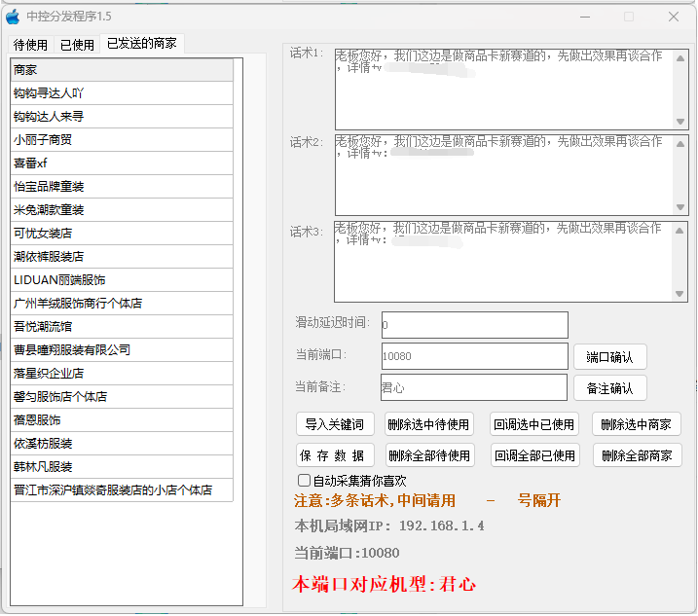
Task: Click the 端口确认 button
Action: click(x=609, y=357)
